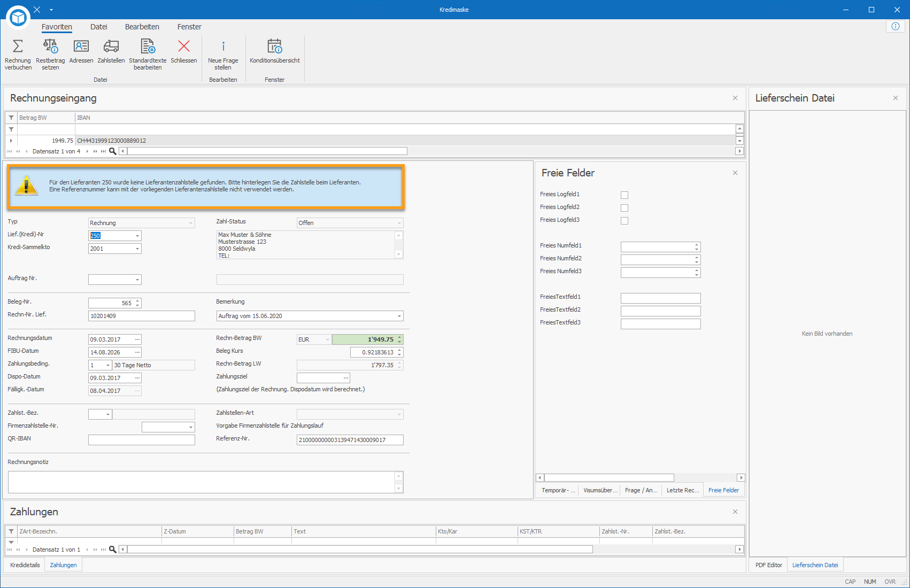Switch to the PDF Editor tab
This screenshot has height=588, width=910.
(x=769, y=565)
